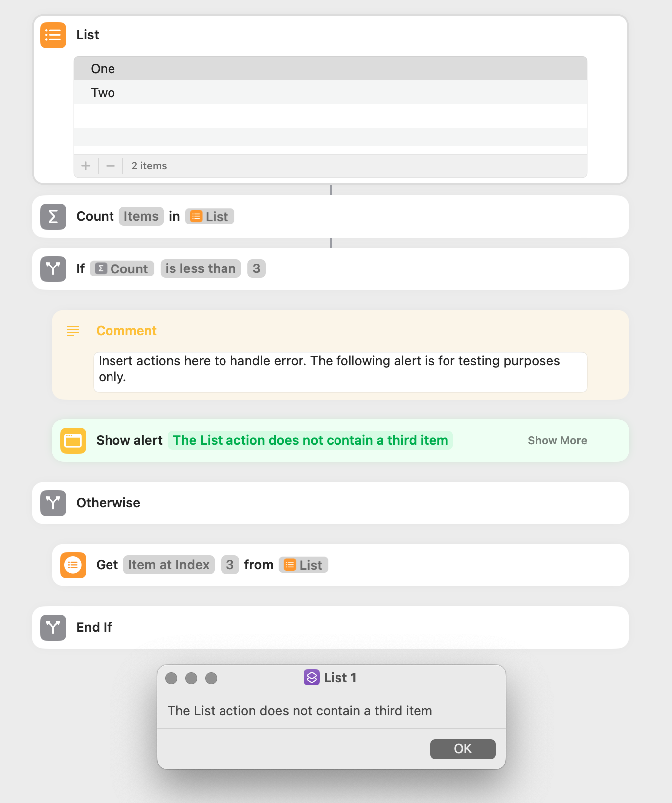672x803 pixels.
Task: Select the 'One' row in list
Action: pyautogui.click(x=331, y=69)
